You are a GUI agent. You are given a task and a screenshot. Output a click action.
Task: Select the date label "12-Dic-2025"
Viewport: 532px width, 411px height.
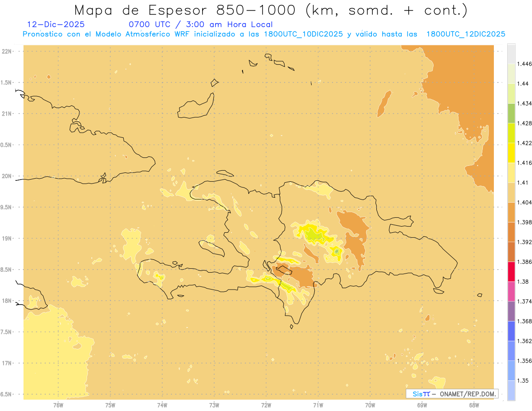pyautogui.click(x=56, y=25)
